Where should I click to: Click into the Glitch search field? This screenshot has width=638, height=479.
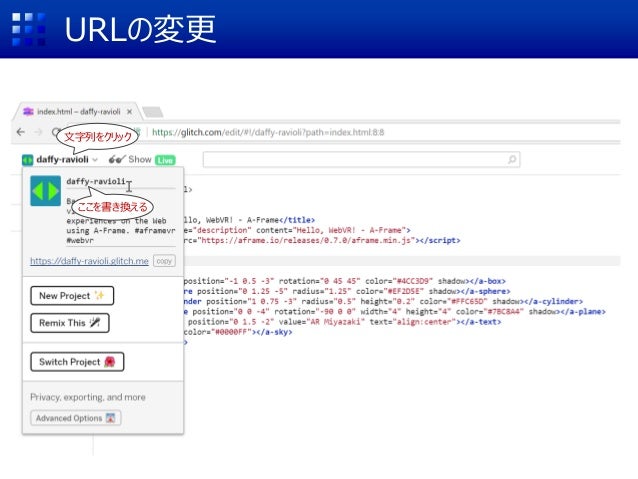pos(361,160)
